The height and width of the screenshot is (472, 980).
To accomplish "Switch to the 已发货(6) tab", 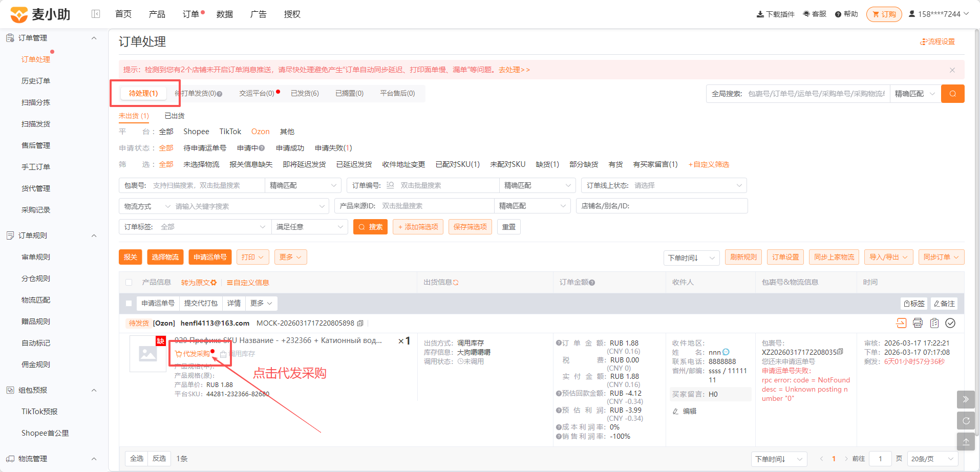I will pyautogui.click(x=305, y=93).
